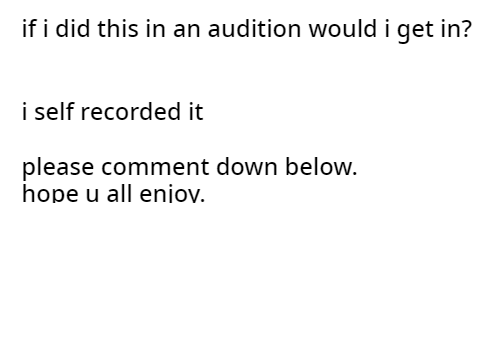
Task: Click the word "comment"
Action: point(155,168)
